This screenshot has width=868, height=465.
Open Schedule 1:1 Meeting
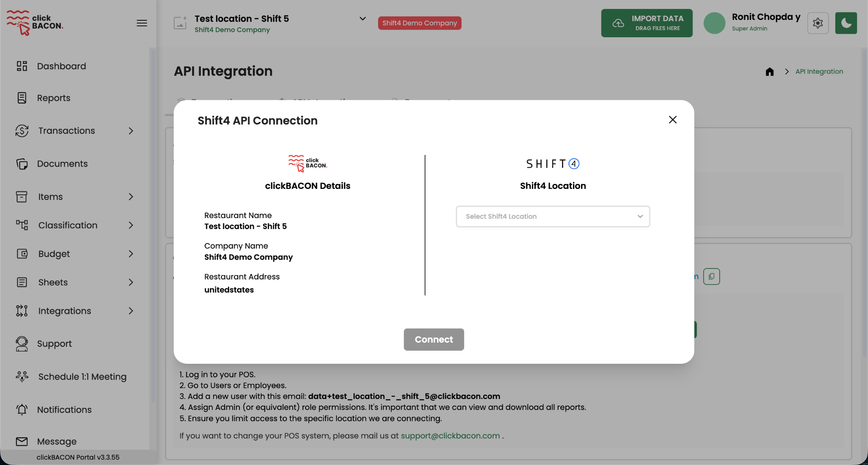[82, 376]
